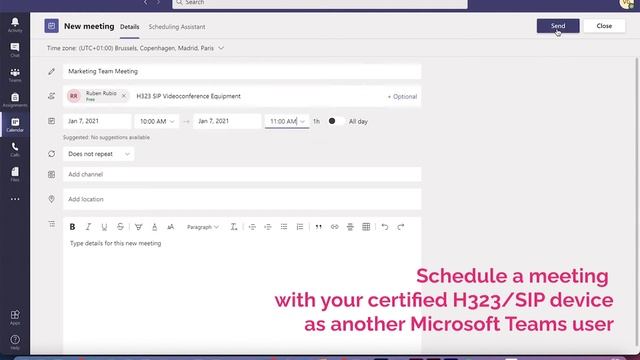Screen dimensions: 640x360
Task: Pick the start date Jan 7, 2021
Action: tap(97, 121)
